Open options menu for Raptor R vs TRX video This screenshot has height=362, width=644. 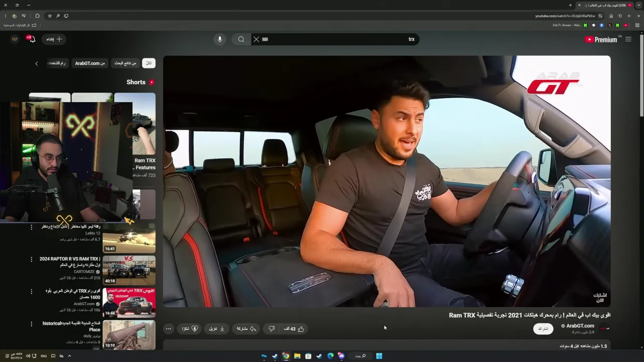tap(31, 259)
